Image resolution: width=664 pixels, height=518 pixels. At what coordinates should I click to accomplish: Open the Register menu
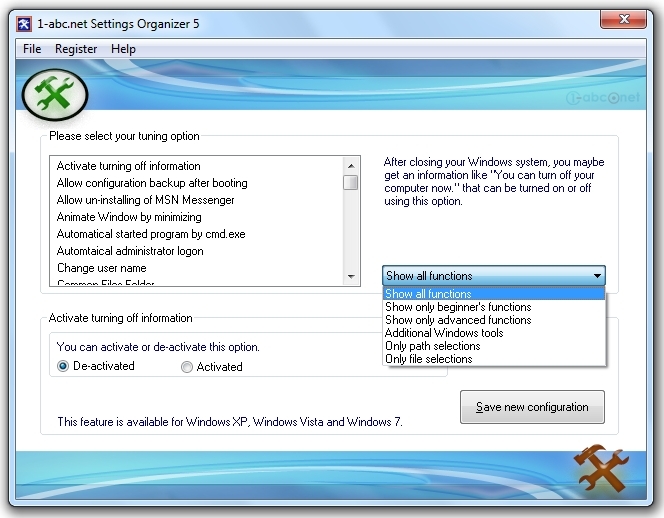click(x=76, y=49)
